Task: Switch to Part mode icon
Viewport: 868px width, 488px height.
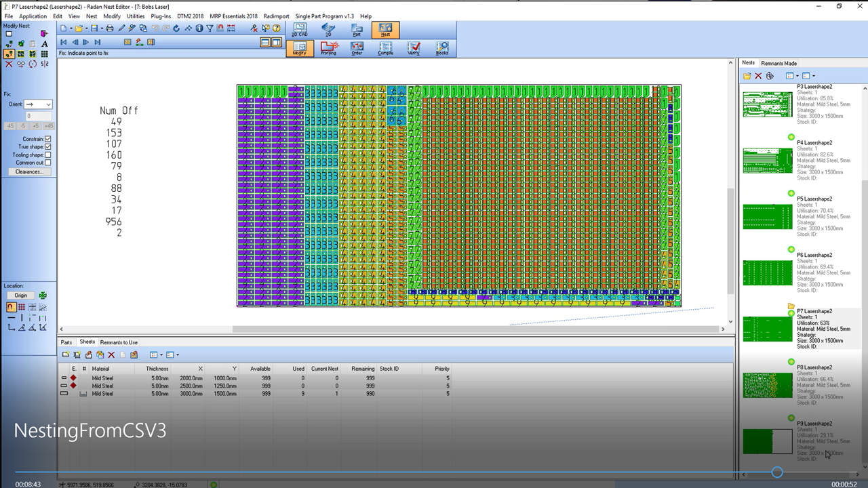Action: pos(357,30)
